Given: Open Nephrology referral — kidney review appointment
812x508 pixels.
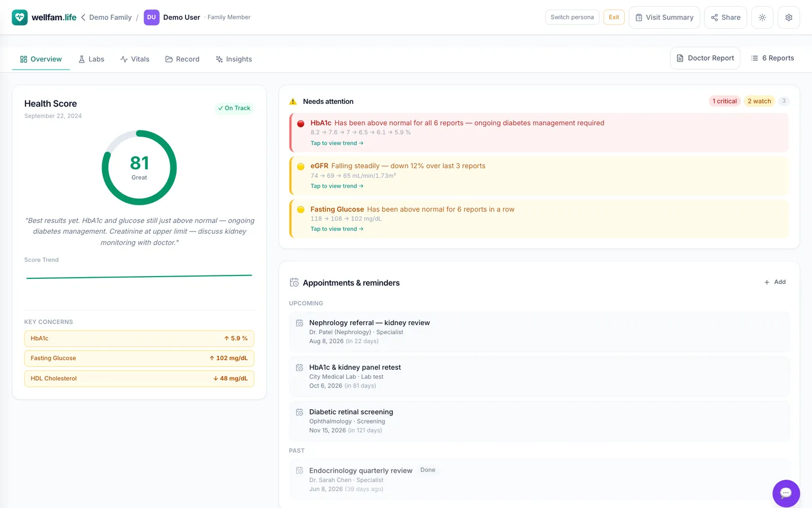Looking at the screenshot, I should 540,332.
